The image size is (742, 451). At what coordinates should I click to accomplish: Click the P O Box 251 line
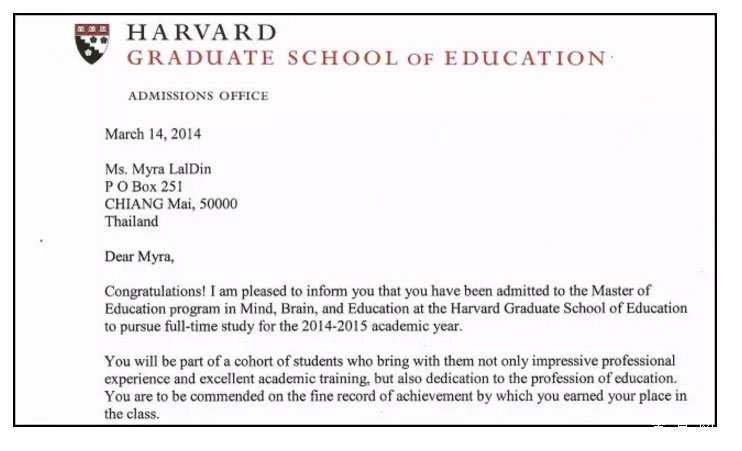coord(144,186)
